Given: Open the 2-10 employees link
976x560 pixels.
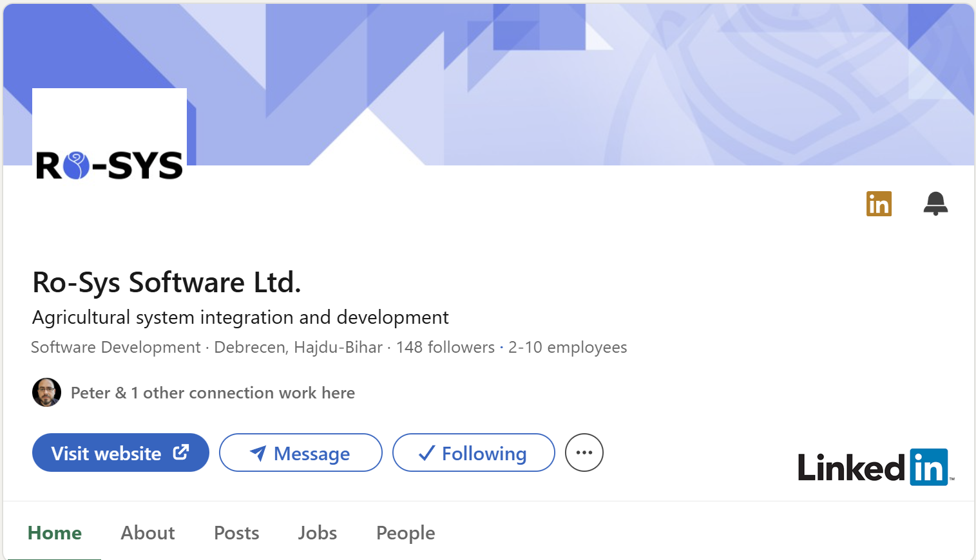Looking at the screenshot, I should tap(567, 348).
